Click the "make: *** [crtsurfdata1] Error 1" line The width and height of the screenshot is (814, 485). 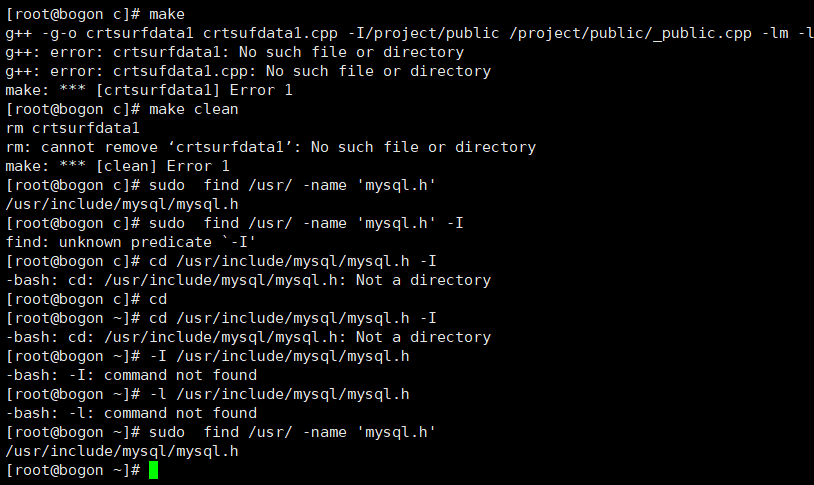pyautogui.click(x=139, y=90)
